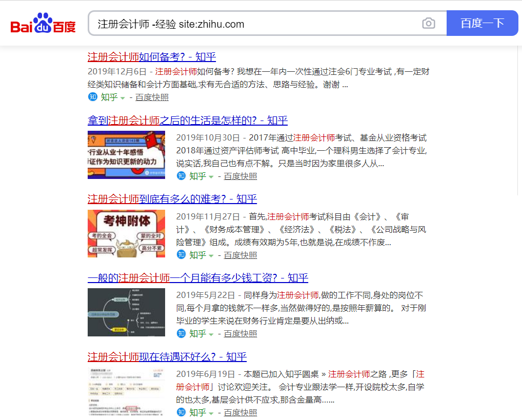Click Zhihu icon under 如何备考 result
Image resolution: width=522 pixels, height=420 pixels.
click(92, 97)
